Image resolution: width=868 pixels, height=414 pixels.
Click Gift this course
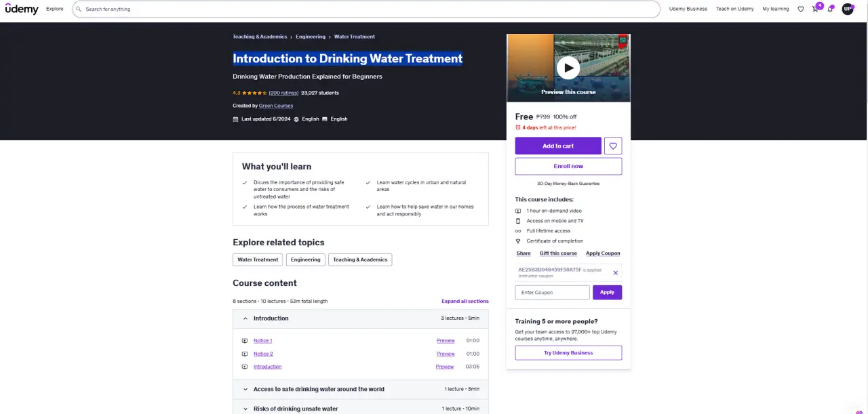pos(558,253)
